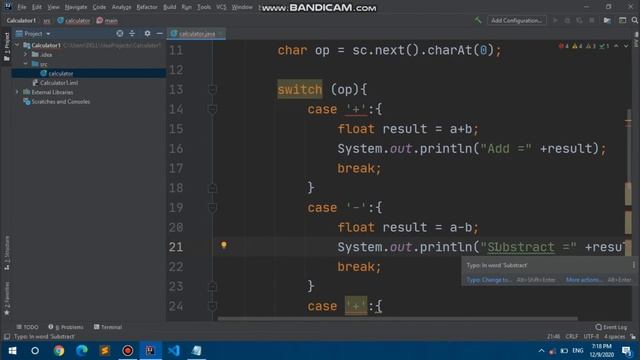The height and width of the screenshot is (360, 640).
Task: Open the File menu
Action: click(22, 7)
